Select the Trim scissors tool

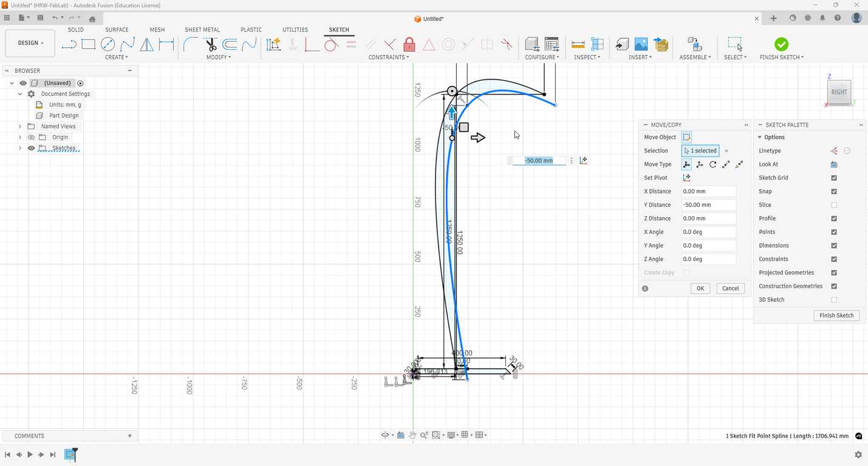pyautogui.click(x=210, y=44)
